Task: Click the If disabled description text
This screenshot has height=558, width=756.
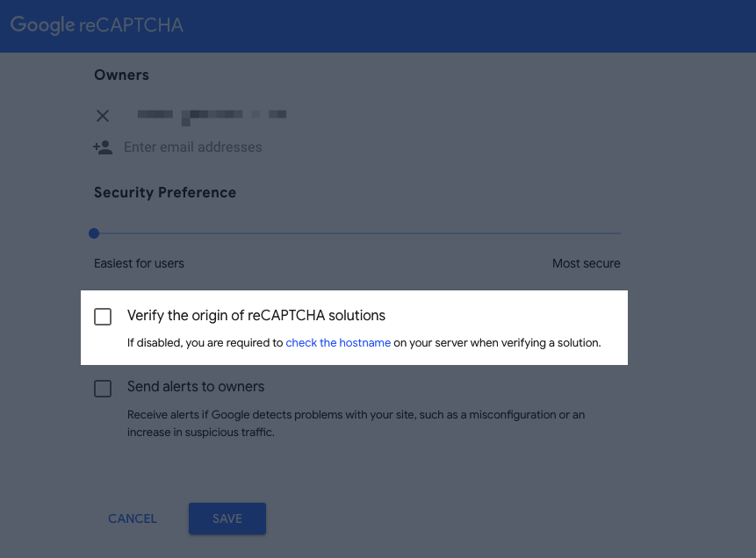Action: pos(364,342)
